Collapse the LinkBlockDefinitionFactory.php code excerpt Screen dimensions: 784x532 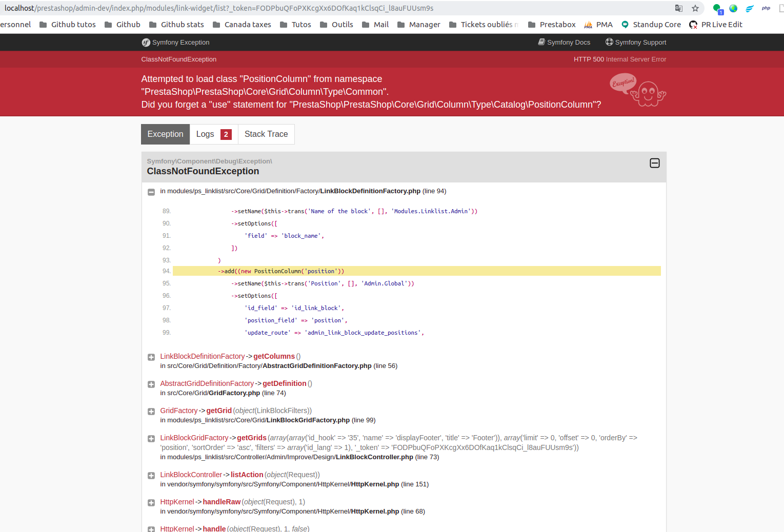tap(151, 192)
